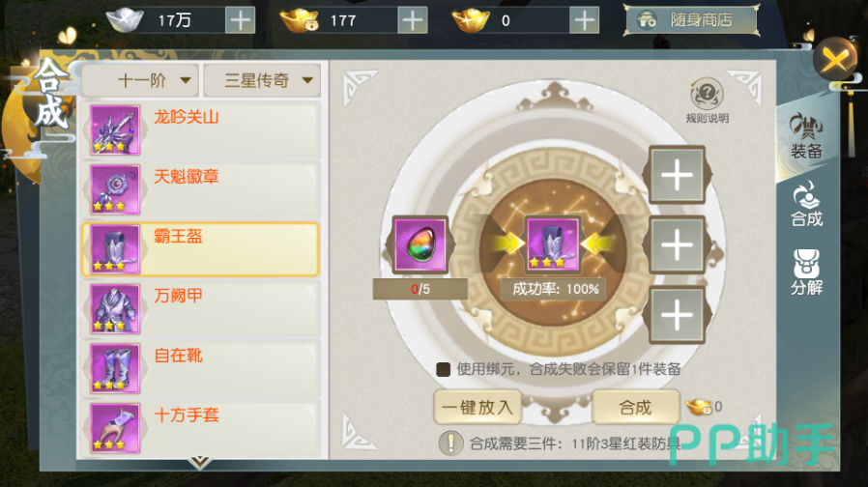Open the 随身商店 portable shop
The width and height of the screenshot is (868, 487).
tap(691, 20)
